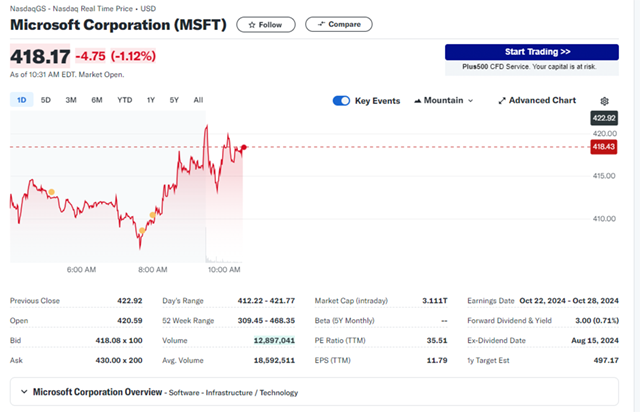Select the 5Y chart range
Viewport: 640px width, 412px height.
coord(174,100)
